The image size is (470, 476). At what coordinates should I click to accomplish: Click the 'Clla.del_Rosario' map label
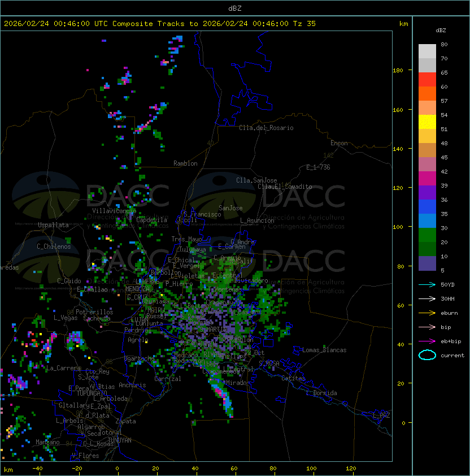click(266, 128)
